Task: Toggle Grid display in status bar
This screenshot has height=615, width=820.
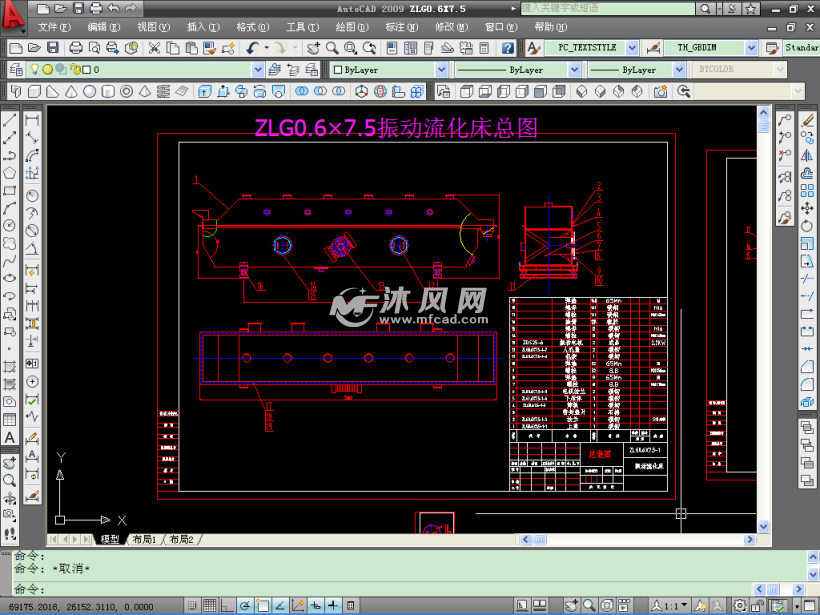Action: [210, 606]
